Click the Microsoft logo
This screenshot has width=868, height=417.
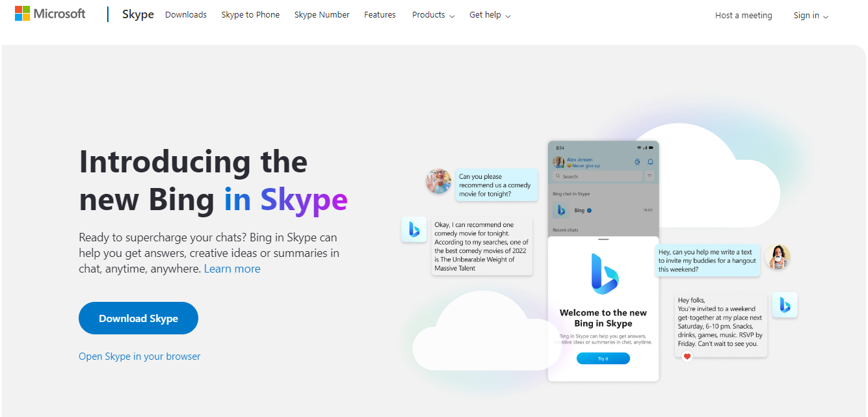(x=49, y=13)
